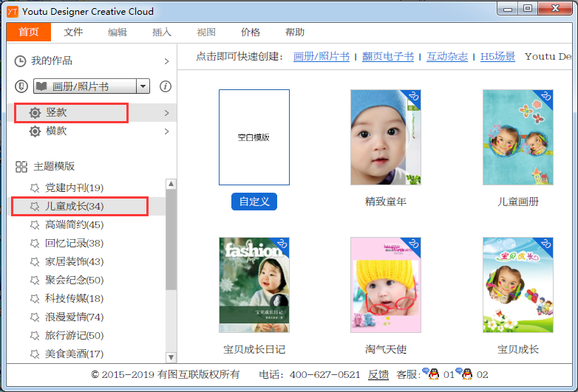Click the pin icon beside 党建内刊
Image resolution: width=578 pixels, height=392 pixels.
tap(34, 188)
